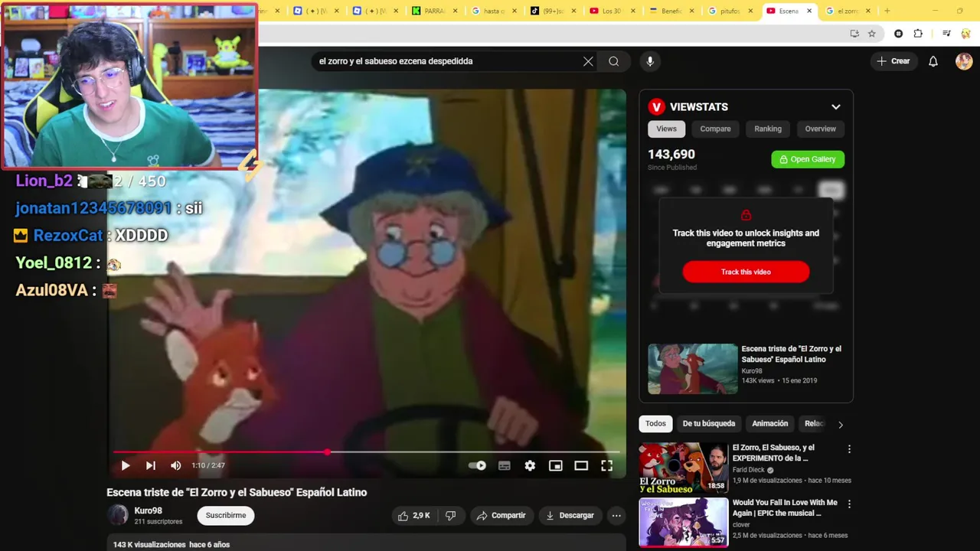Click Compartir to share the video

pyautogui.click(x=501, y=516)
